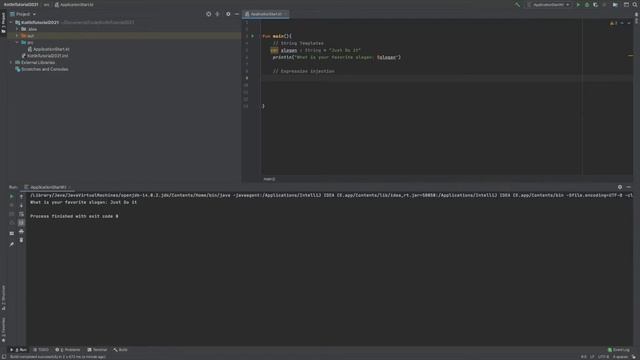Open Project panel settings gear

228,14
